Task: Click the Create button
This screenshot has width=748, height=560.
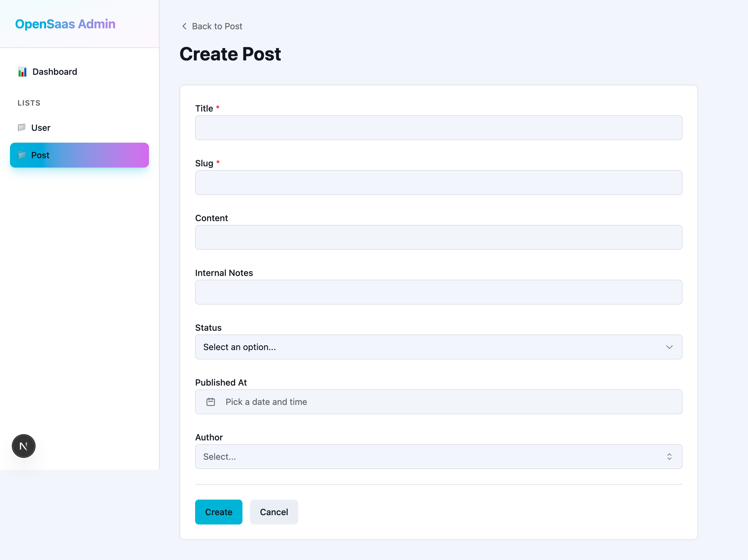Action: 218,512
